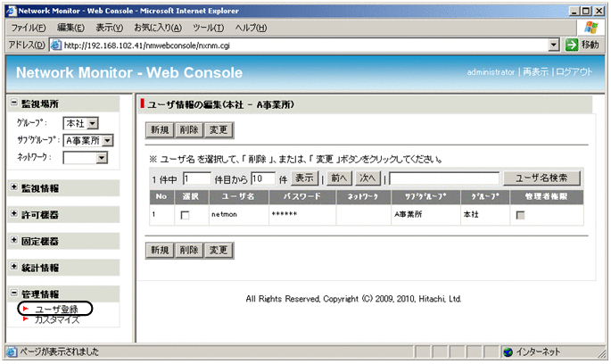Go to next page with 次へ
611x364 pixels.
(367, 178)
